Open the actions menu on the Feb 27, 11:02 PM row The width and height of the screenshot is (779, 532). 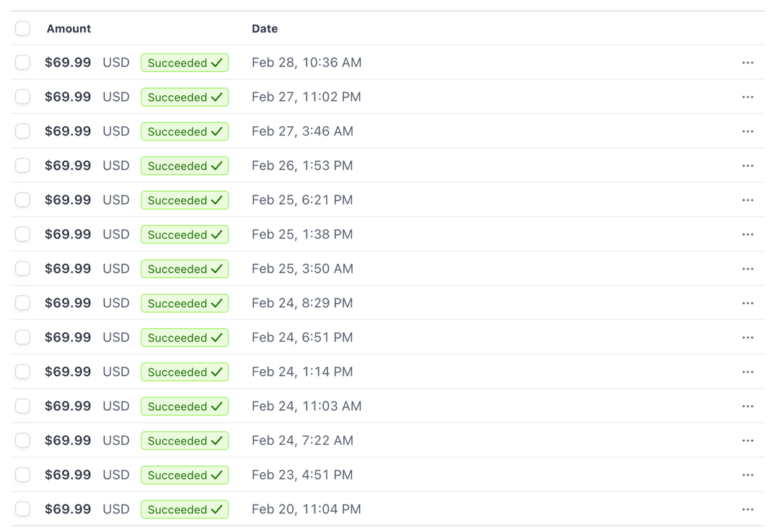748,97
